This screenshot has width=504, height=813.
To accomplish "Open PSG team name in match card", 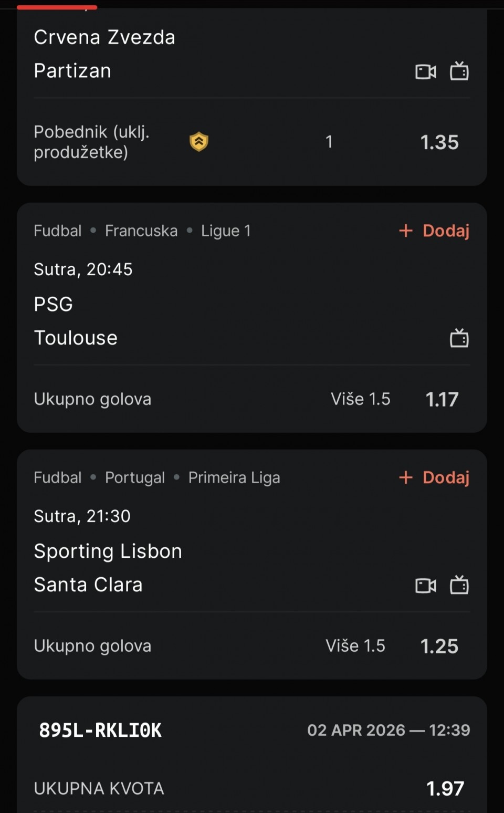I will point(54,305).
